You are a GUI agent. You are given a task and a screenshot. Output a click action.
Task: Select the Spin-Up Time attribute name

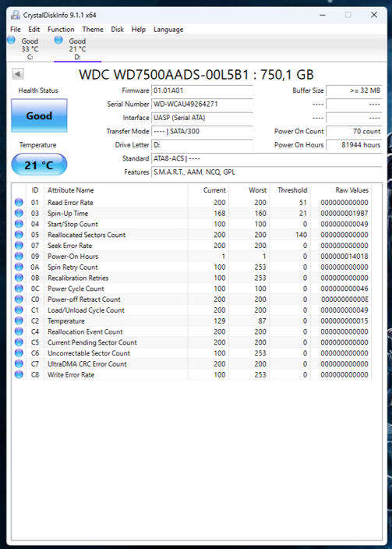[x=68, y=213]
